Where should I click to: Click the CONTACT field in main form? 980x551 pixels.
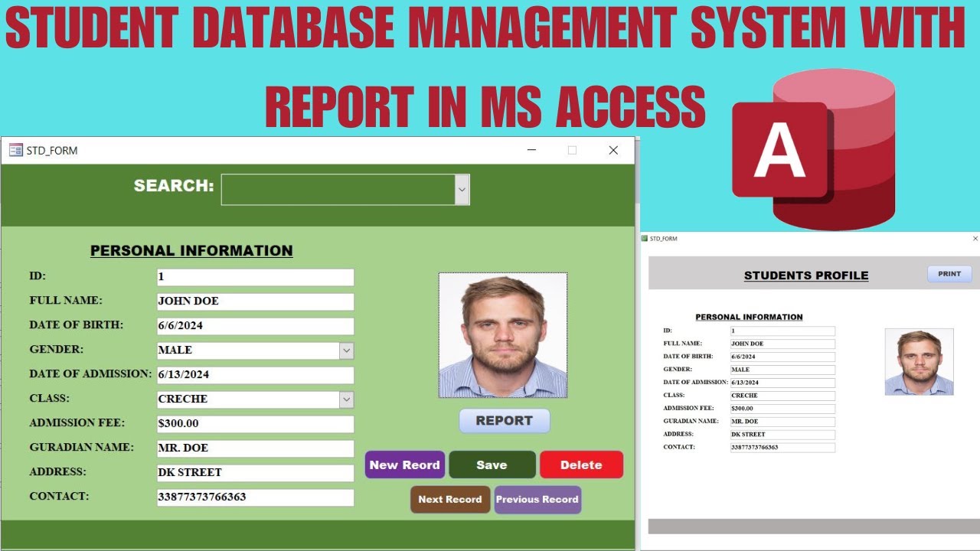(255, 497)
